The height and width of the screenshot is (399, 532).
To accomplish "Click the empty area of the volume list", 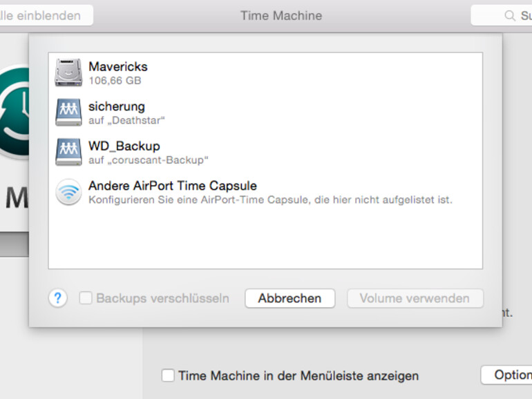I will click(265, 238).
